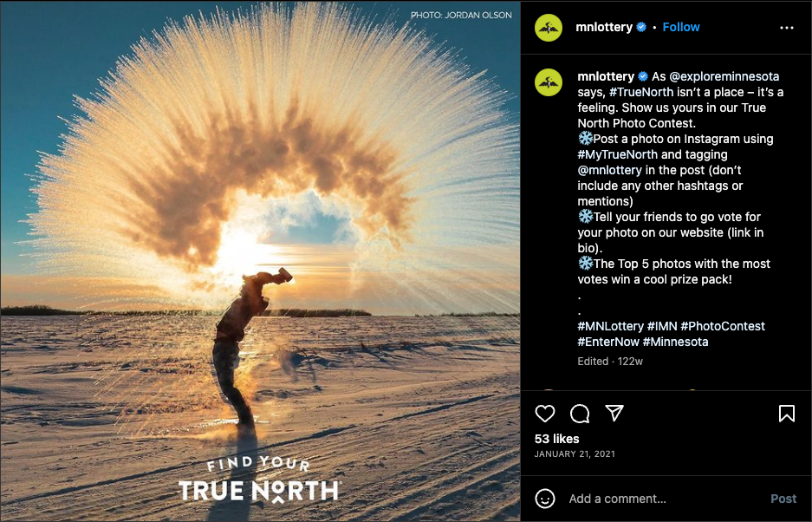Screen dimensions: 812x522
Task: Open the @exploreminnesota mention
Action: [x=724, y=76]
